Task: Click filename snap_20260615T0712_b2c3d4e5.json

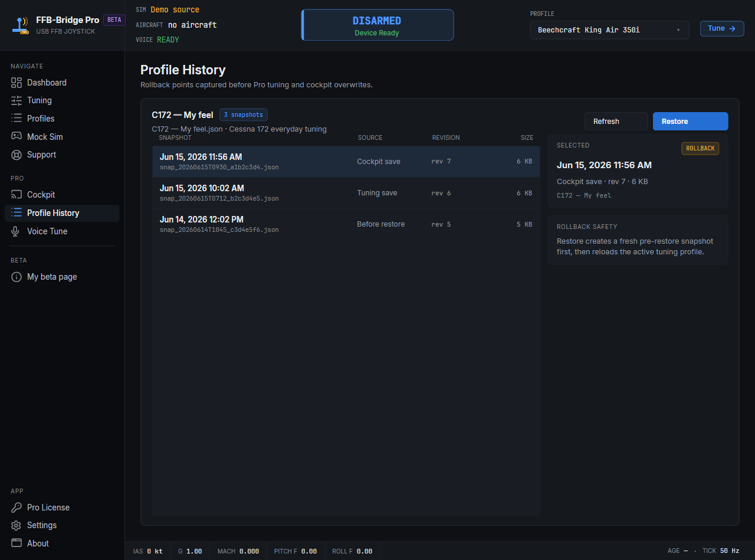Action: (x=219, y=199)
